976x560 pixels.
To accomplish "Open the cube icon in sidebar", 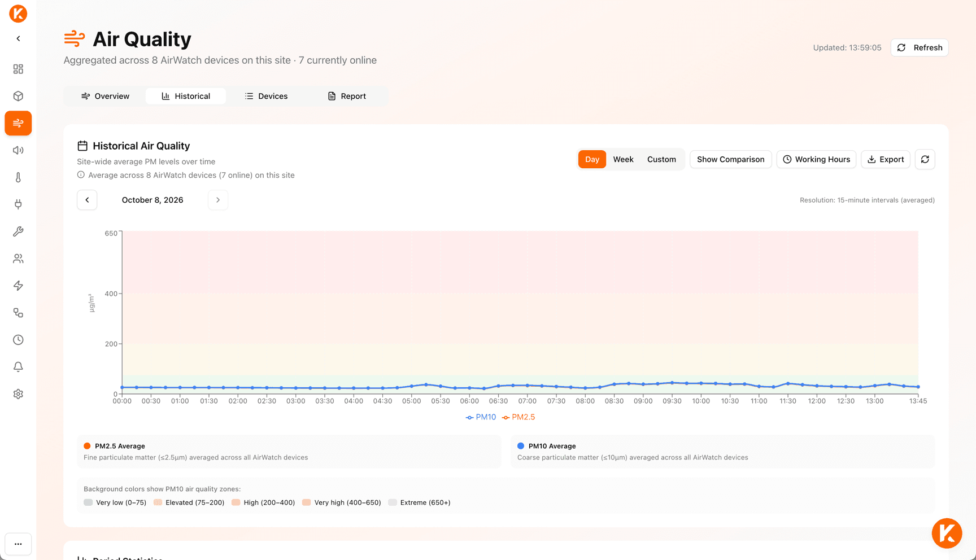I will click(x=18, y=96).
